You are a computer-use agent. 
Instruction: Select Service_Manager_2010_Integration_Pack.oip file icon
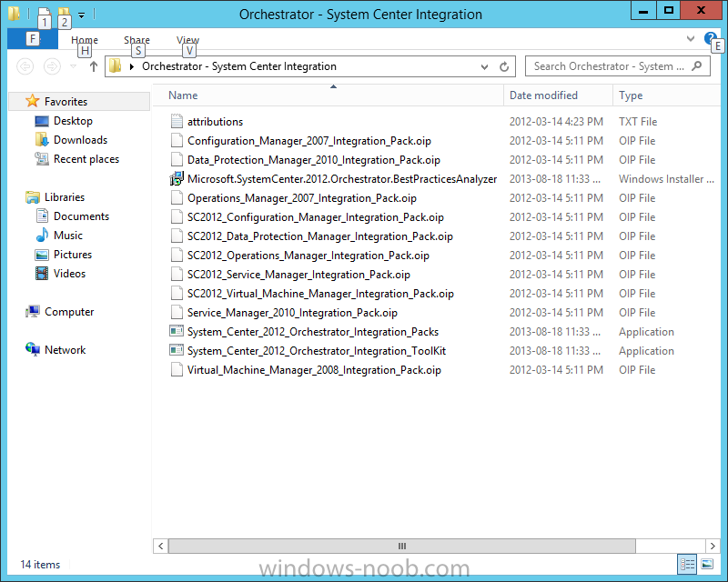coord(177,312)
